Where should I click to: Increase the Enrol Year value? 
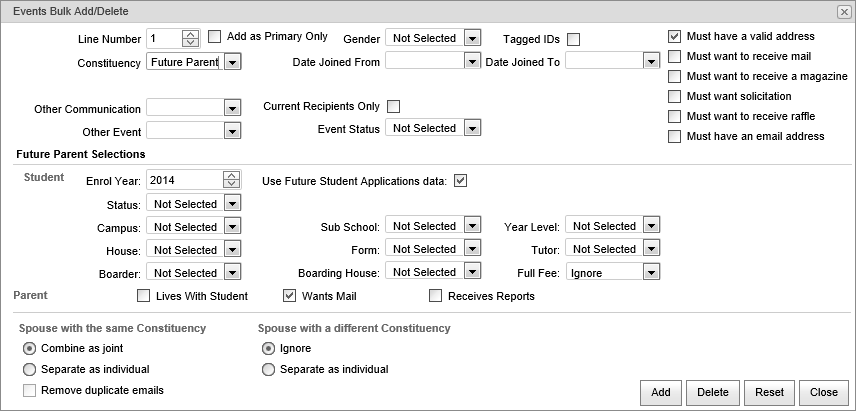coord(232,176)
